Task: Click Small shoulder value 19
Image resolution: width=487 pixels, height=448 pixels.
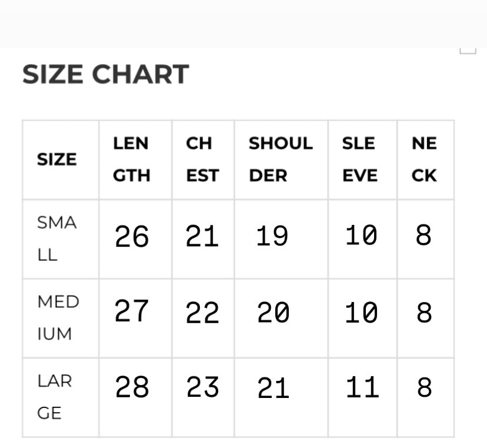Action: pyautogui.click(x=272, y=236)
